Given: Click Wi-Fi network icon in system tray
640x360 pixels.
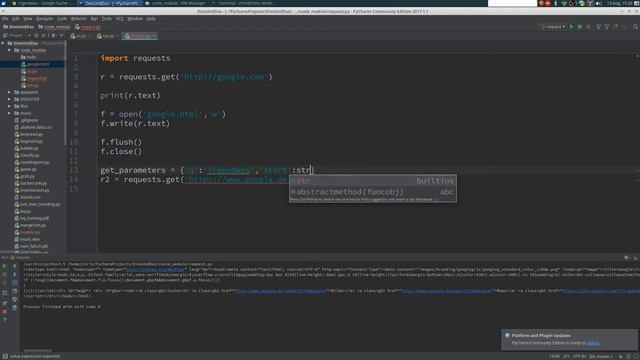Looking at the screenshot, I should 564,3.
